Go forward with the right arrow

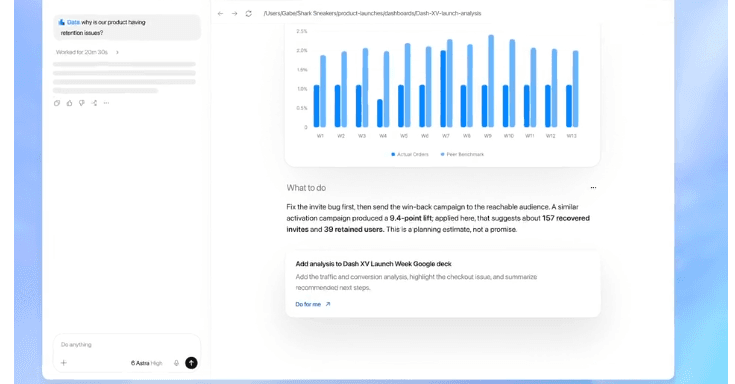234,14
